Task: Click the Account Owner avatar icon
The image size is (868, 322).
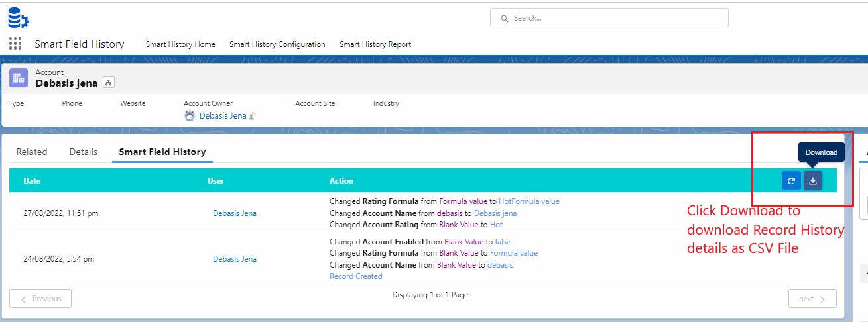Action: 190,116
